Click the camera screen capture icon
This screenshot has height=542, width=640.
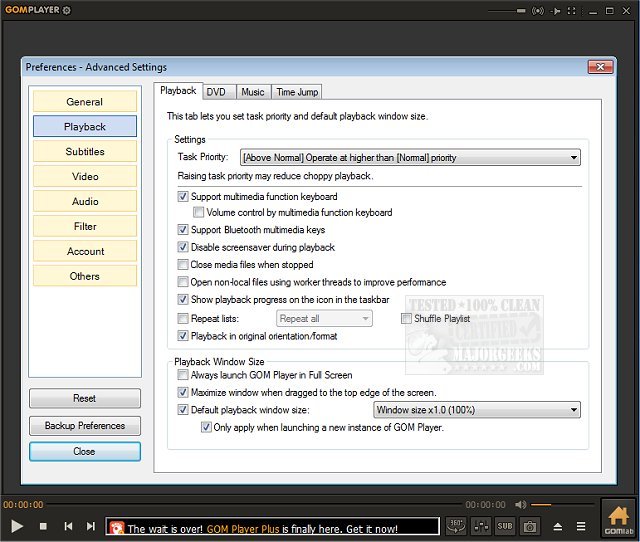point(530,526)
